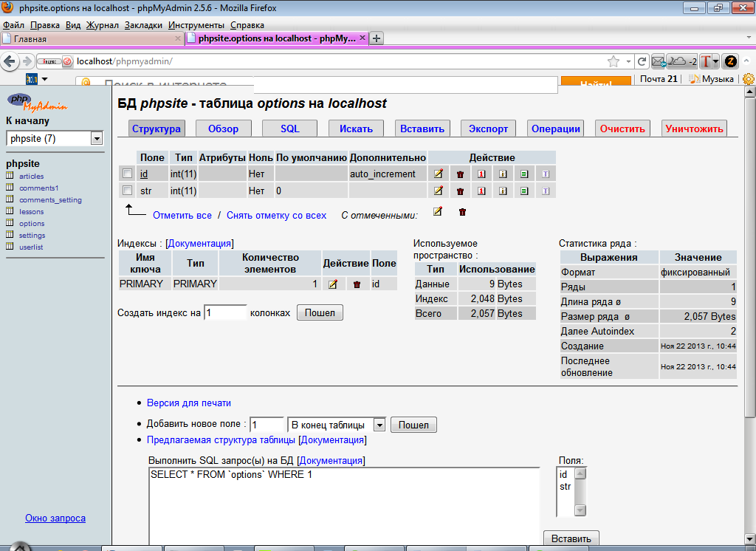This screenshot has height=551, width=756.
Task: Make the id field unique
Action: [x=524, y=174]
